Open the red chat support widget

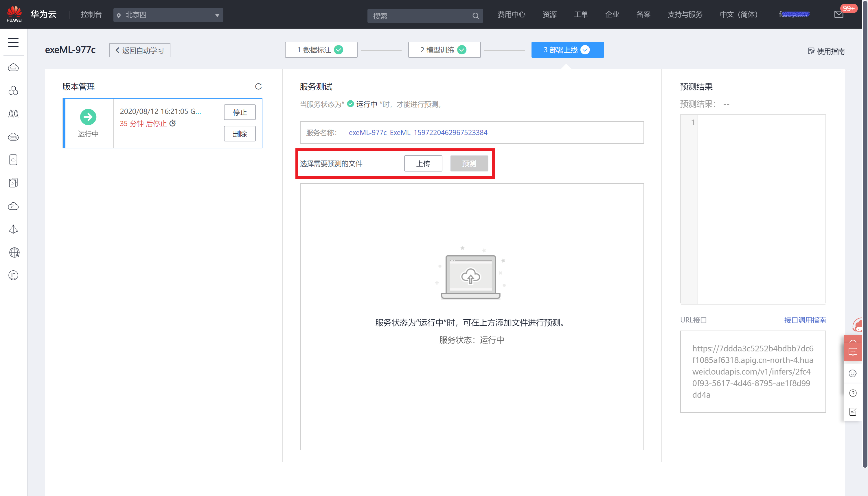853,351
